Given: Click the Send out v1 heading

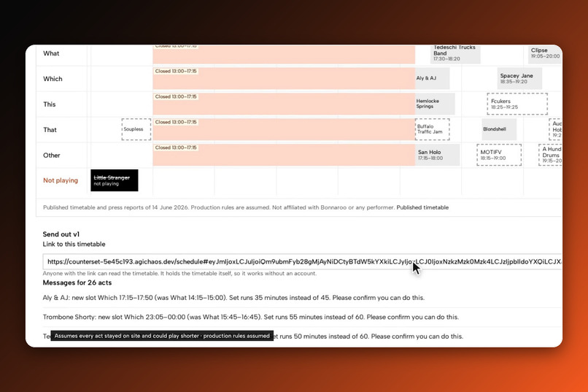Looking at the screenshot, I should (61, 234).
